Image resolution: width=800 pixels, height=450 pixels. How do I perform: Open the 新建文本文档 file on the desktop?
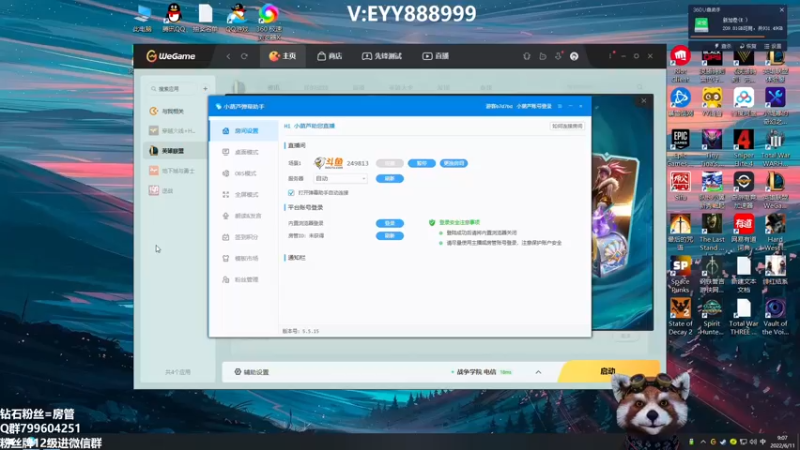pyautogui.click(x=743, y=274)
